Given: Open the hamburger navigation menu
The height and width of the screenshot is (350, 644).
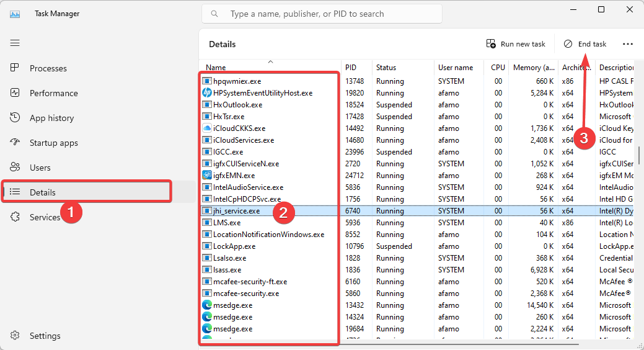Looking at the screenshot, I should click(15, 43).
